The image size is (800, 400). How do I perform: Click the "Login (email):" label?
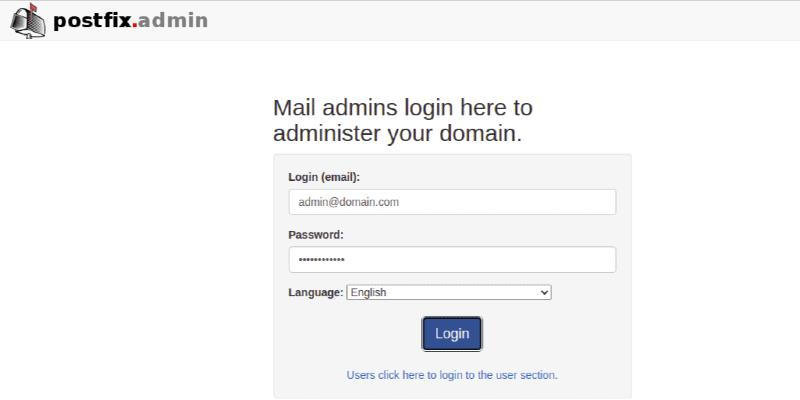[324, 177]
